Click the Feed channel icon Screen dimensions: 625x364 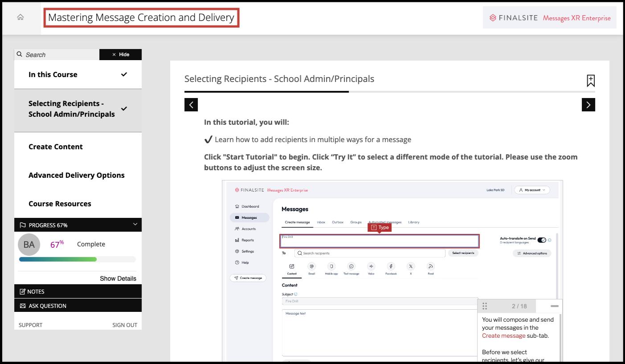[430, 266]
